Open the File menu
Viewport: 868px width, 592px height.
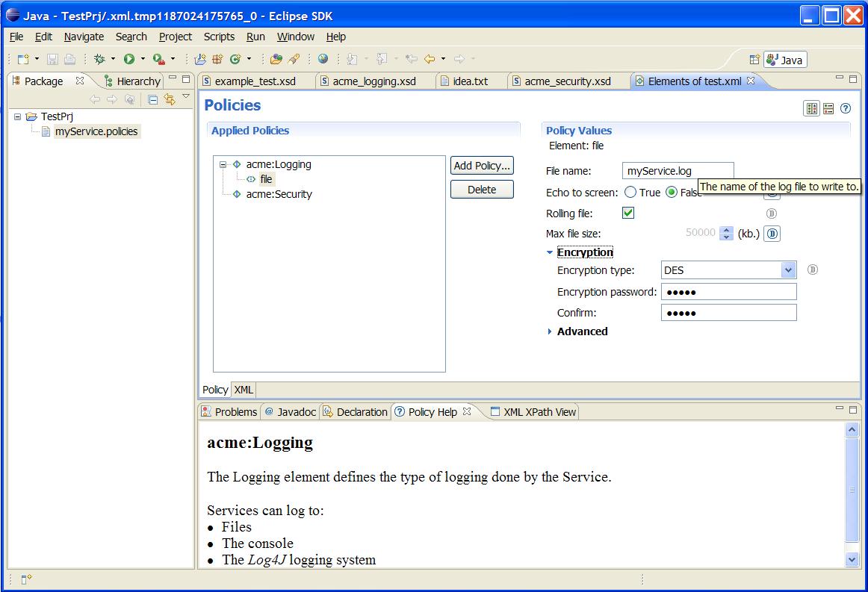coord(16,37)
